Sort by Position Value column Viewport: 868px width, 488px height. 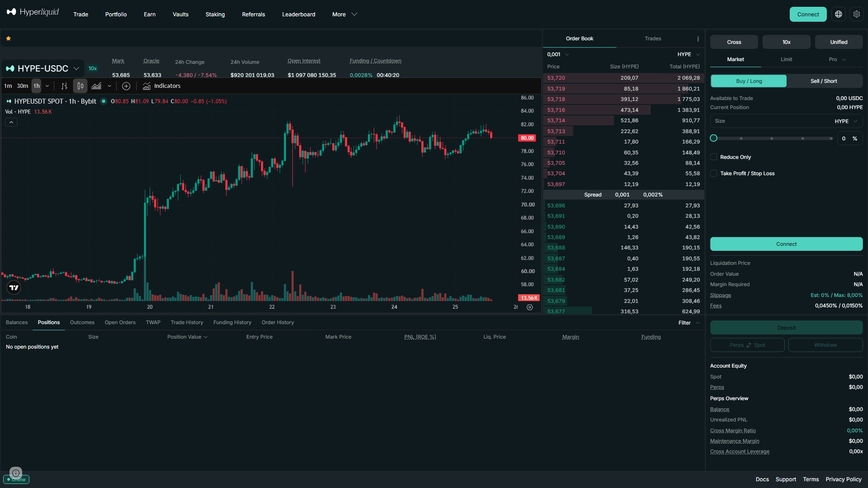[x=187, y=337]
